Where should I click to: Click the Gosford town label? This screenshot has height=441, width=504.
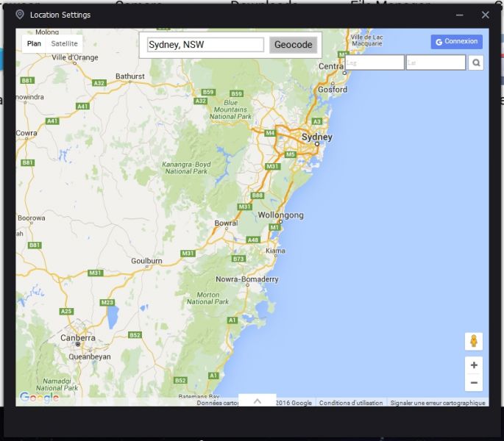pyautogui.click(x=333, y=90)
